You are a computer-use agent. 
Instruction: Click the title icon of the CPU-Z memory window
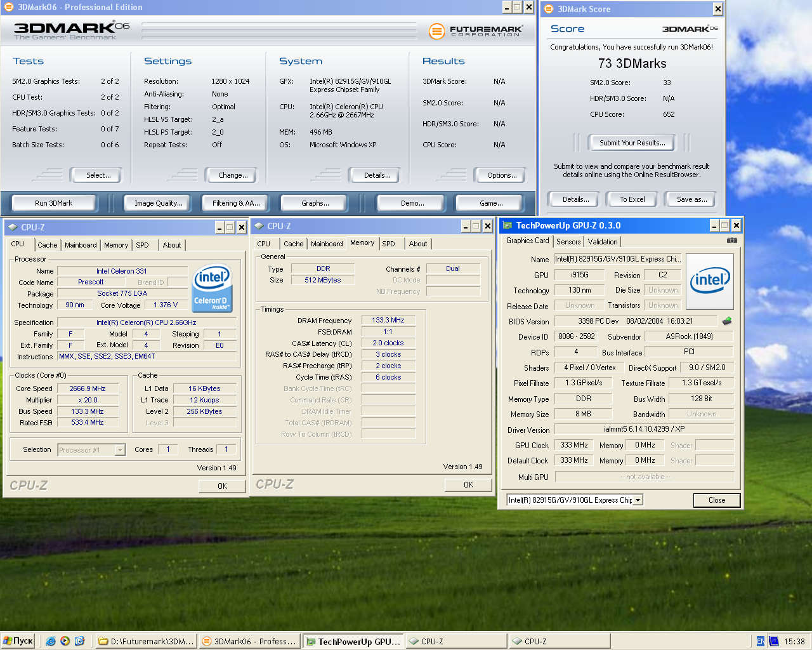tap(259, 226)
